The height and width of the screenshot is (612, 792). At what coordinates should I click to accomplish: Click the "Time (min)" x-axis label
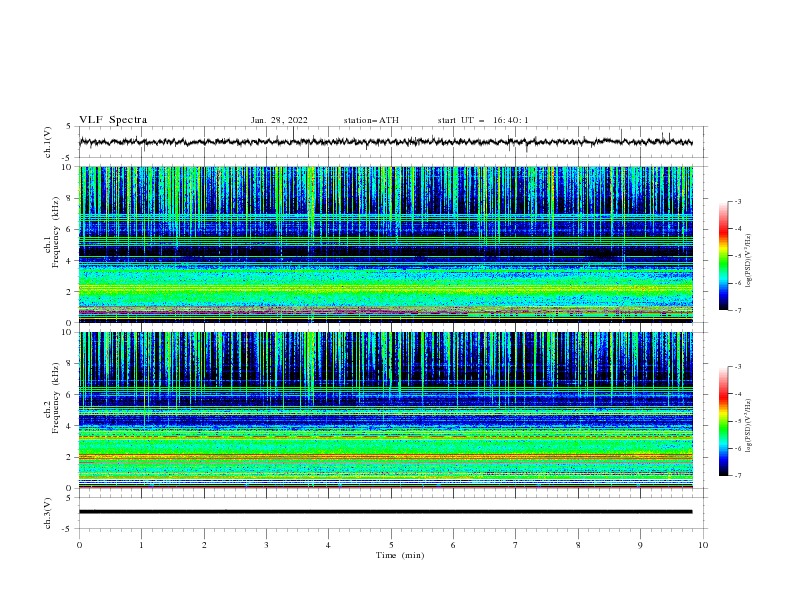click(x=400, y=555)
